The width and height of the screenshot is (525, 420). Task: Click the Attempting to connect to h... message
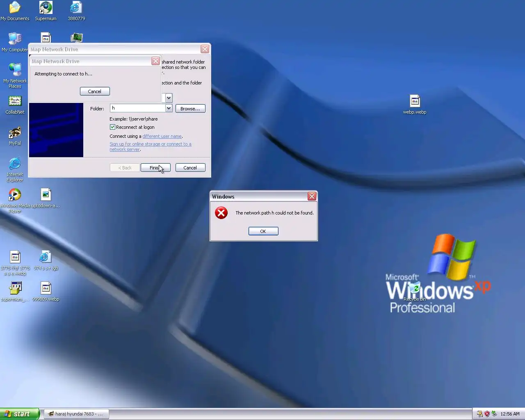pyautogui.click(x=64, y=74)
